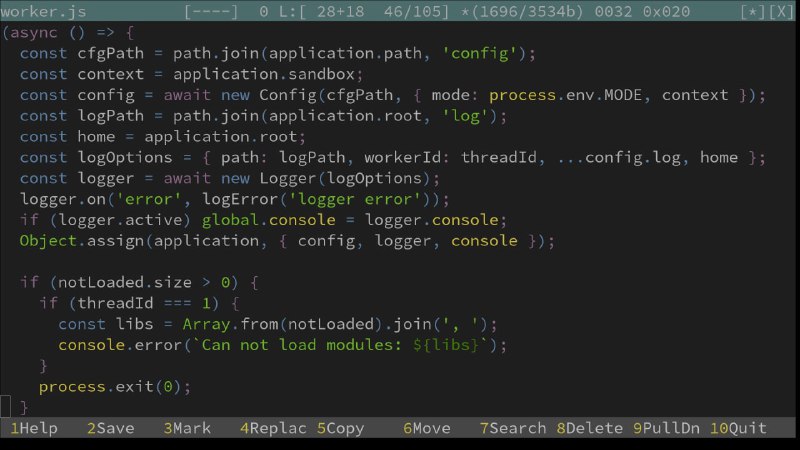This screenshot has width=800, height=450.
Task: Click the hex code 0x020 in header
Action: (666, 11)
